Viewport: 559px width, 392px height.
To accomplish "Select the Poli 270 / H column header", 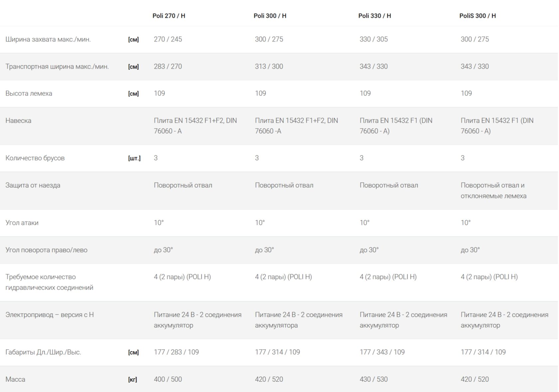I will 169,16.
